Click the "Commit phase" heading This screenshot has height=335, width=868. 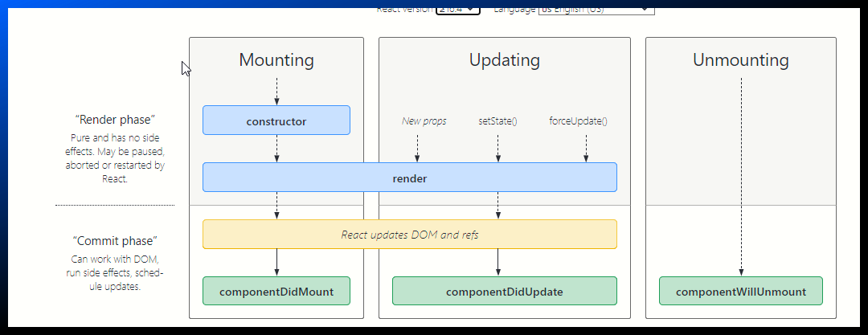[x=114, y=241]
